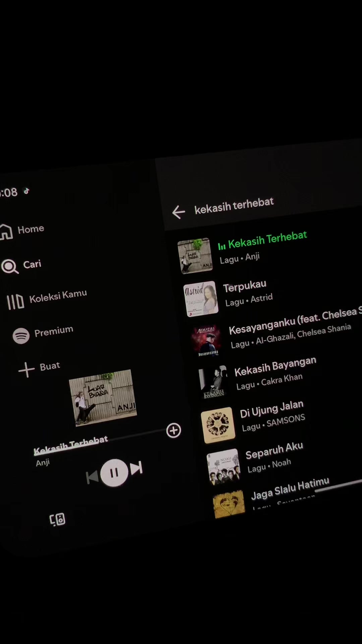Play the song 'Separuh Aku'

click(274, 450)
